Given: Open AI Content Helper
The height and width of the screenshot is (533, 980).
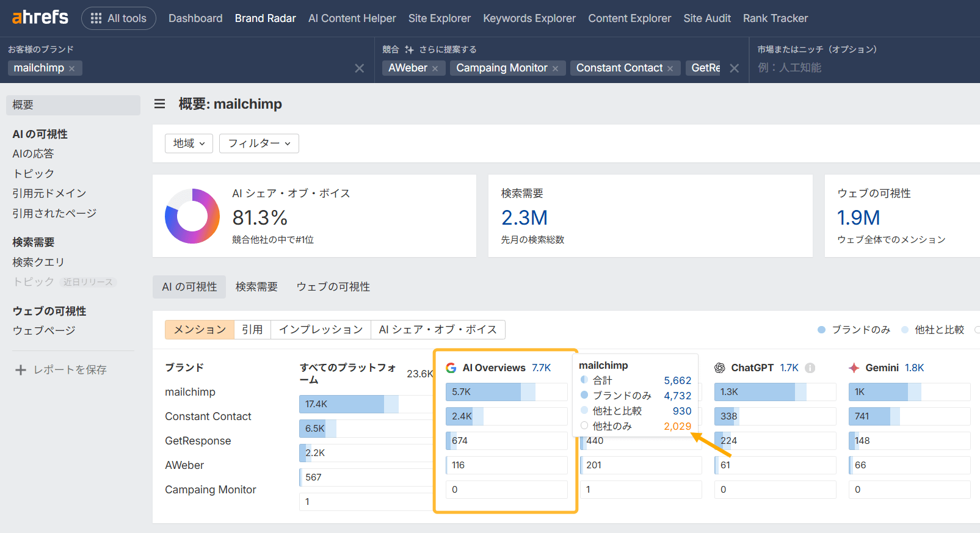Looking at the screenshot, I should (352, 18).
